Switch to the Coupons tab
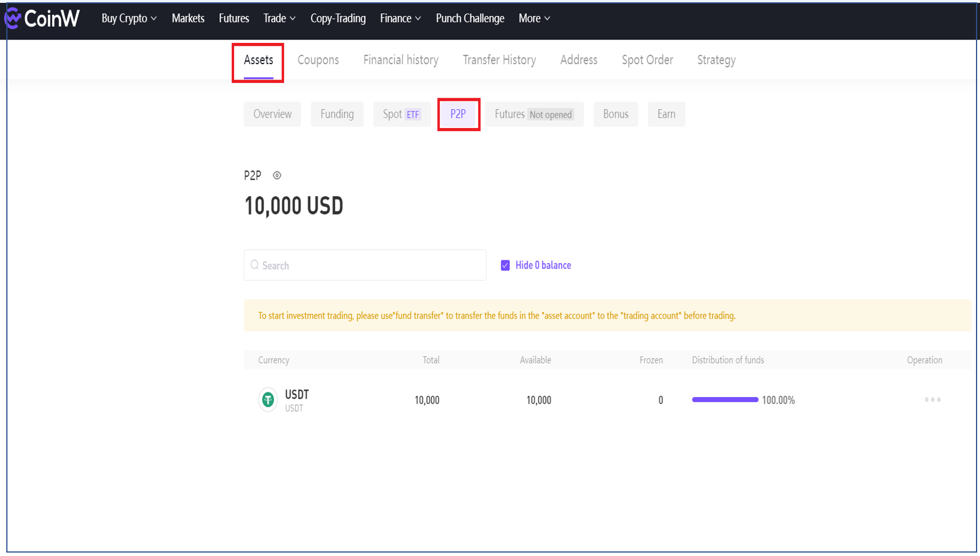Screen dimensions: 980x556 tap(318, 60)
